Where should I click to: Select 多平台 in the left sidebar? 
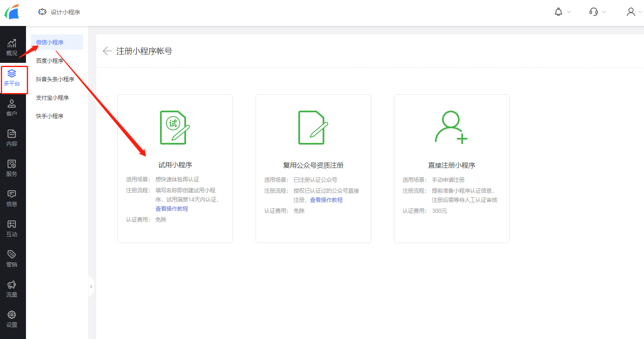[x=12, y=78]
